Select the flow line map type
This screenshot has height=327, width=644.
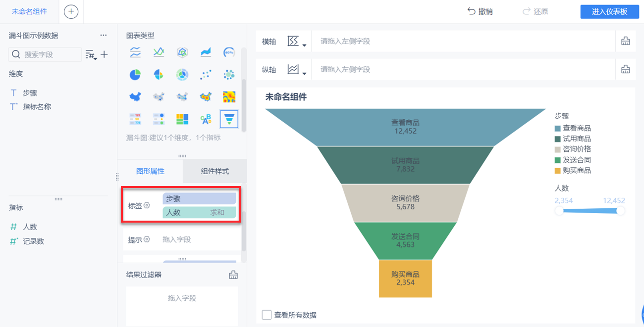[x=182, y=97]
